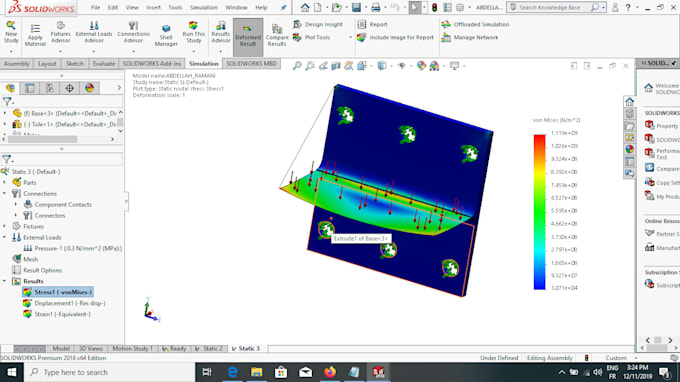Expand the Fixtures folder
Viewport: 680px width, 382px height.
click(x=5, y=226)
